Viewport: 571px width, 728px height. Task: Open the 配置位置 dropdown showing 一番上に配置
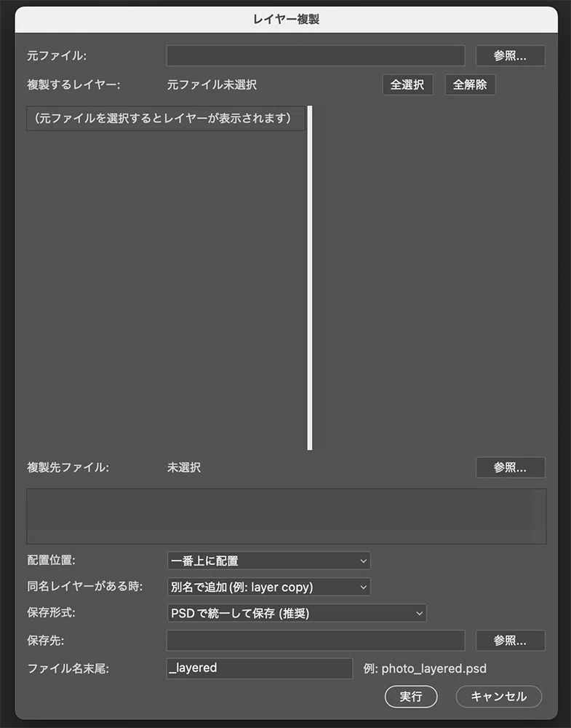coord(268,561)
